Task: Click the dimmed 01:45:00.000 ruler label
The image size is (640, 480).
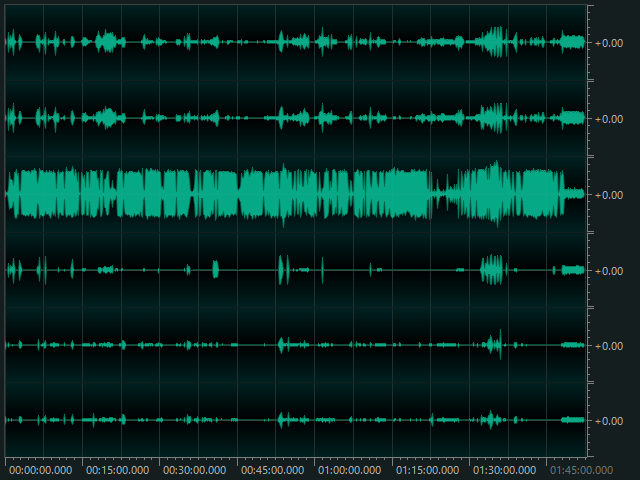Action: (581, 471)
